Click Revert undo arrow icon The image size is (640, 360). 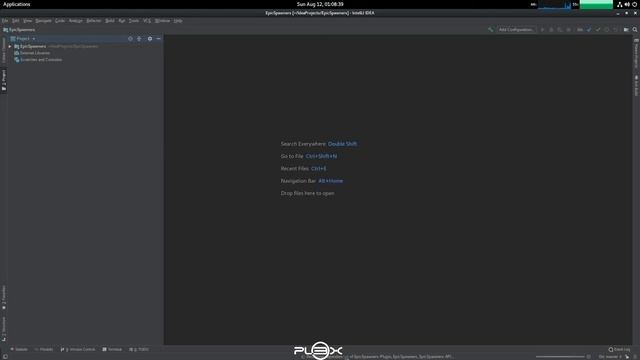click(x=615, y=30)
